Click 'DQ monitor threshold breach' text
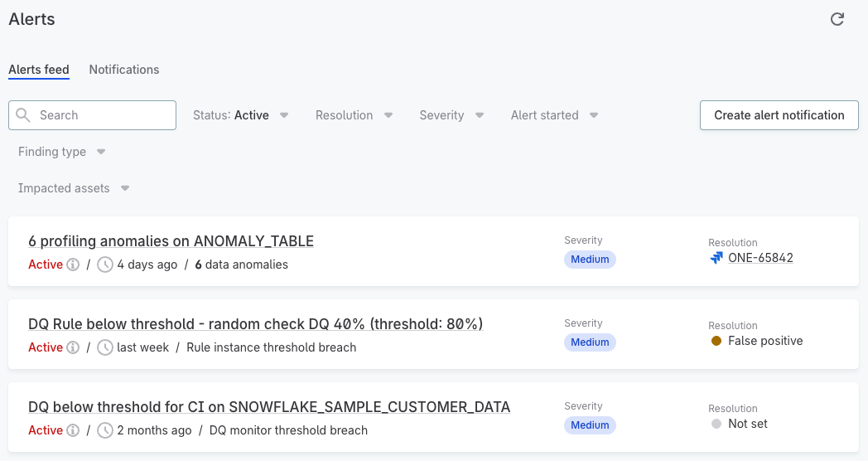 point(288,430)
